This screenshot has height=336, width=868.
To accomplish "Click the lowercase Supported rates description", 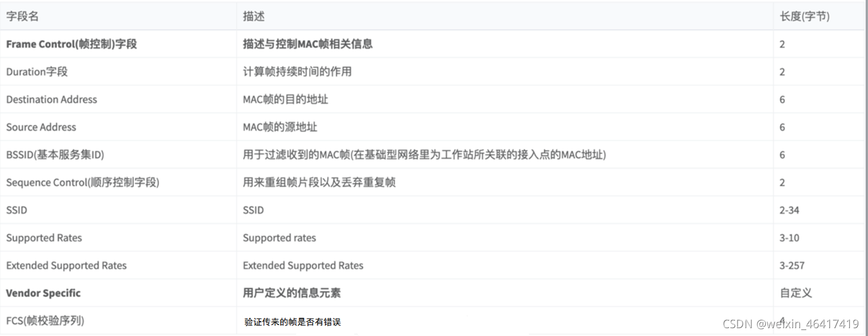I will 280,237.
